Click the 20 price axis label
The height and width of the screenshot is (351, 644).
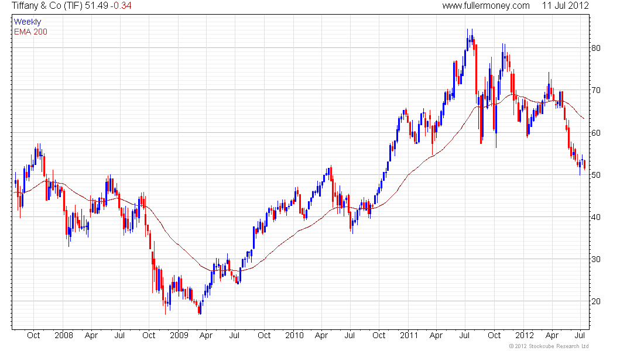pyautogui.click(x=596, y=301)
